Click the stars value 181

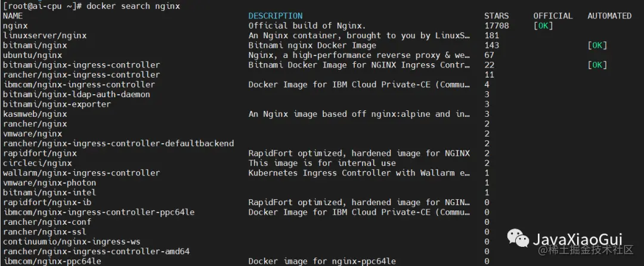coord(491,36)
